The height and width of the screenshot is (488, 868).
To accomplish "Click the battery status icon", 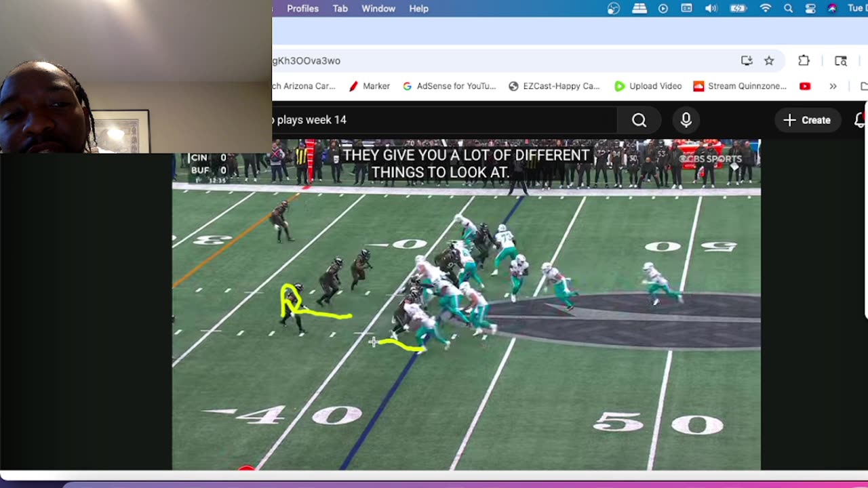I will [738, 9].
